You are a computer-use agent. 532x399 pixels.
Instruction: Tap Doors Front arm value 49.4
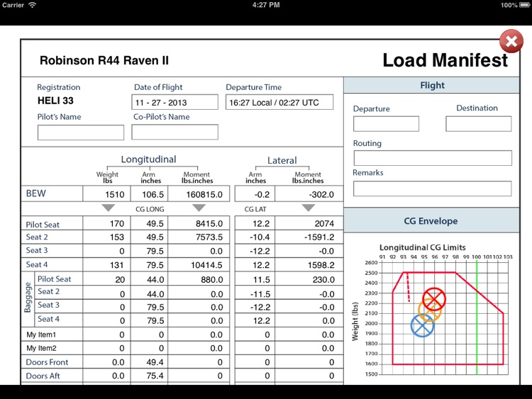click(x=150, y=362)
